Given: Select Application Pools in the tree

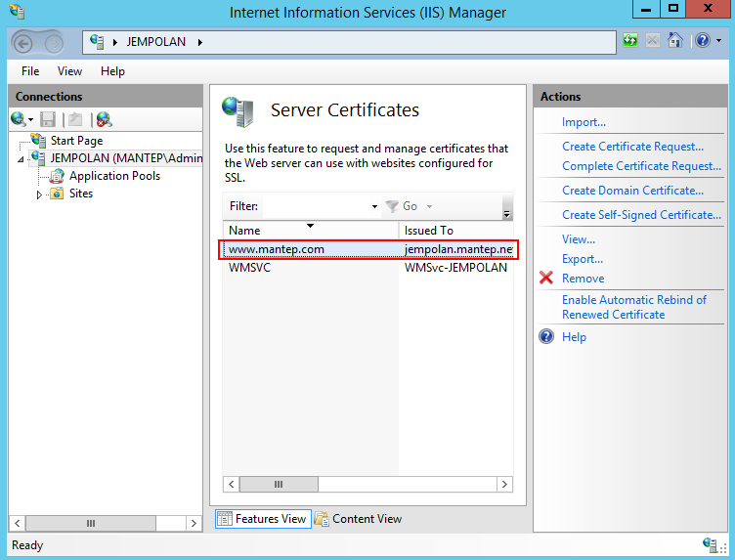Looking at the screenshot, I should point(115,176).
